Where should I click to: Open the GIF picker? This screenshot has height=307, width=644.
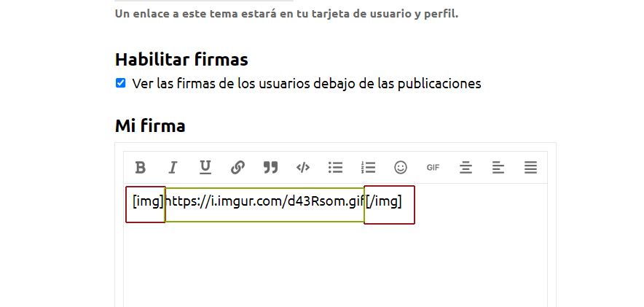pos(433,168)
